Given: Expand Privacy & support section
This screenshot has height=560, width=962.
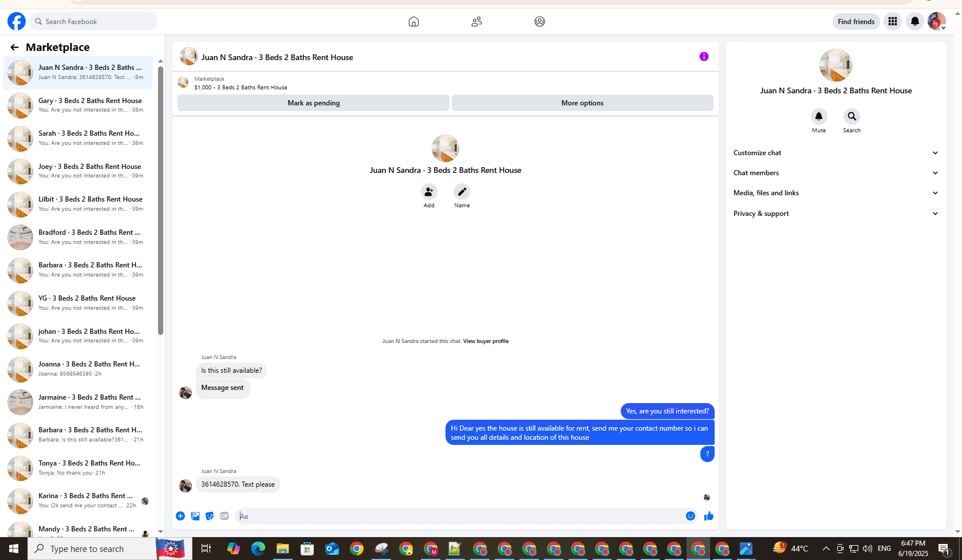Looking at the screenshot, I should [x=835, y=214].
